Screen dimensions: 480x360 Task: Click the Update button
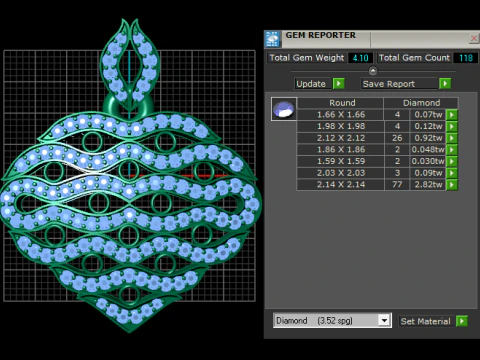click(313, 84)
